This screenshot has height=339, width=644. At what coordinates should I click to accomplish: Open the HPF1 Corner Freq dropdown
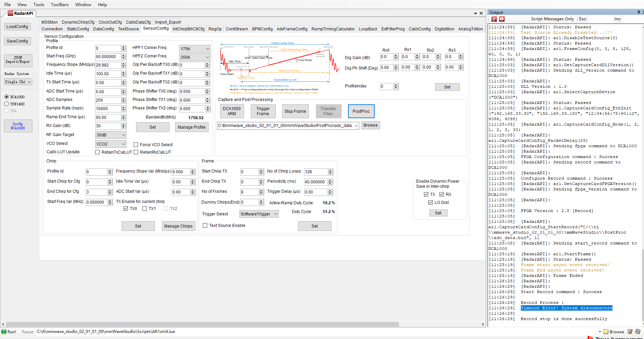tap(195, 49)
